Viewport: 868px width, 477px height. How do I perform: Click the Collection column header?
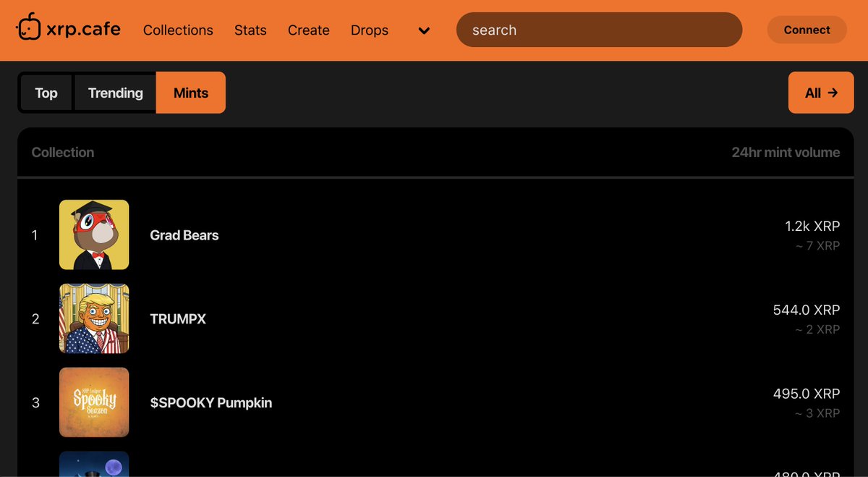click(x=63, y=153)
